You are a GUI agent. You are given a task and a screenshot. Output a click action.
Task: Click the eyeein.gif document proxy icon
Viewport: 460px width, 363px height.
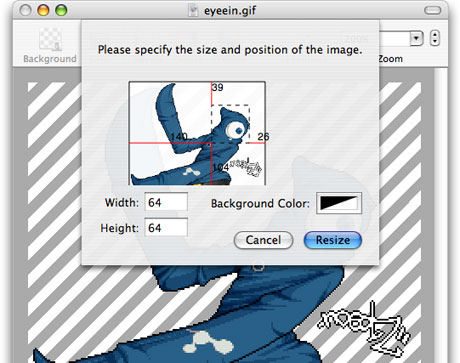coord(193,10)
